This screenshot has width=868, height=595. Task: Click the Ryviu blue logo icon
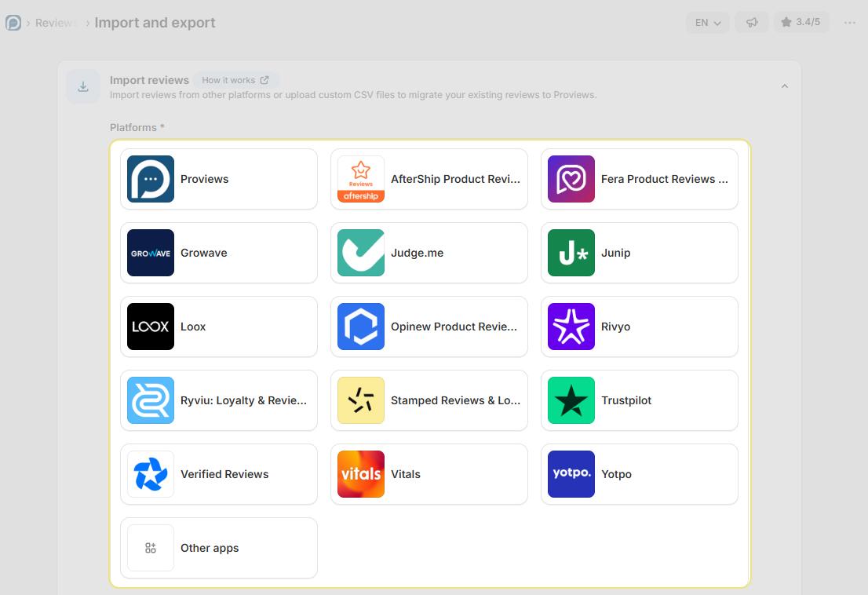[151, 400]
